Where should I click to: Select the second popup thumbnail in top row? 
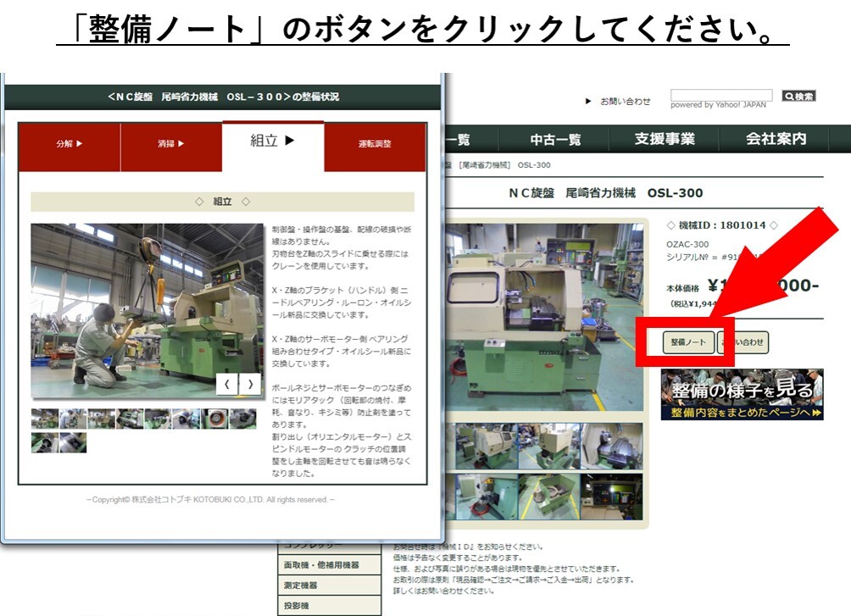tap(73, 419)
